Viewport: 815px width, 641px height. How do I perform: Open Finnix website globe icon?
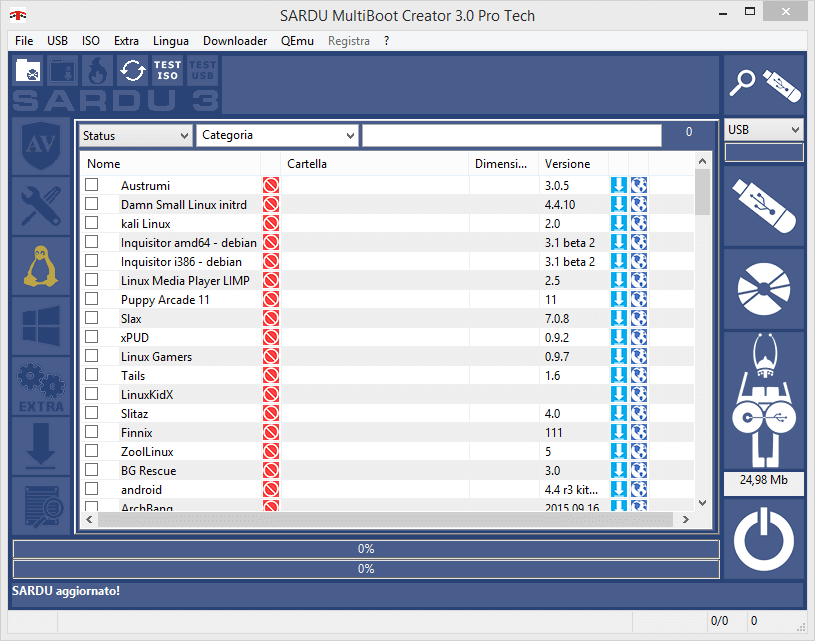tap(639, 433)
